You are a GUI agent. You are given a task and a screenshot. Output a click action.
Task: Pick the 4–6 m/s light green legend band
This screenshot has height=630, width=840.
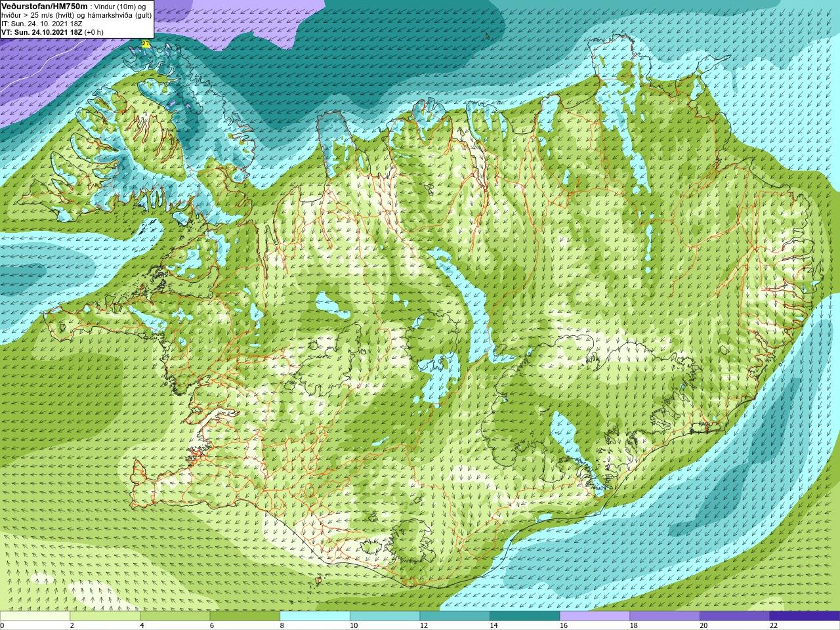(x=175, y=616)
